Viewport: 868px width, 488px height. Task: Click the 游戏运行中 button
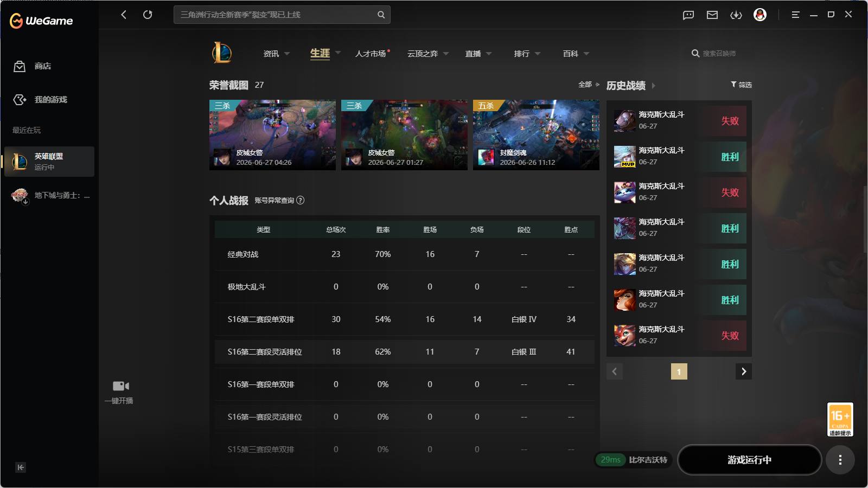(750, 460)
